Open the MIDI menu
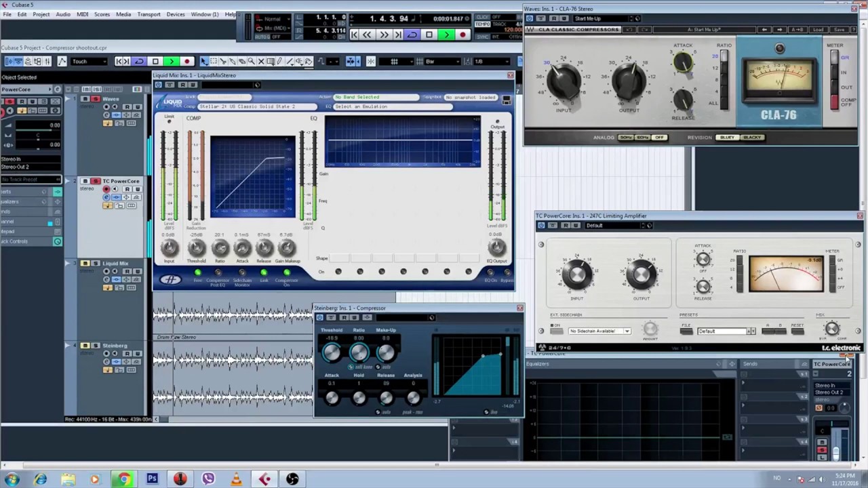This screenshot has width=868, height=488. tap(82, 14)
